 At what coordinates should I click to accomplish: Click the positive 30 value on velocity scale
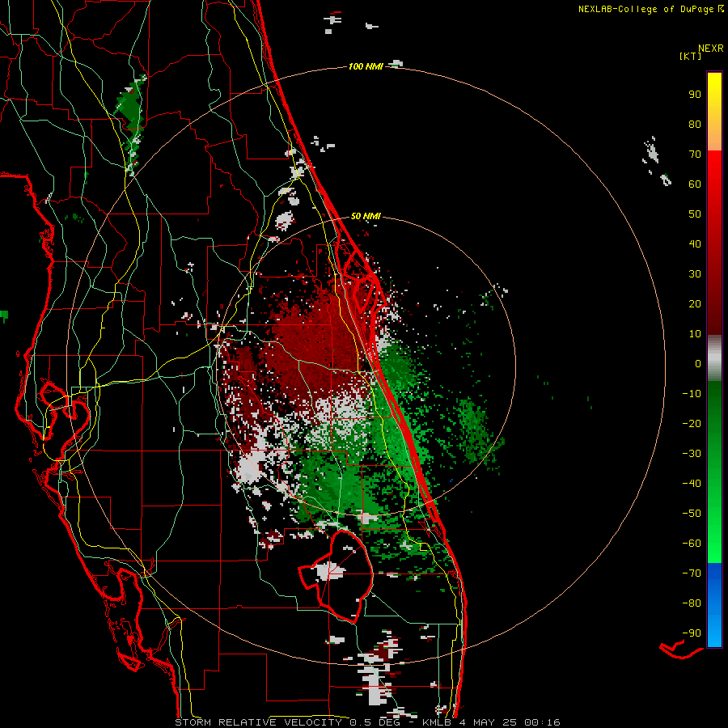695,274
